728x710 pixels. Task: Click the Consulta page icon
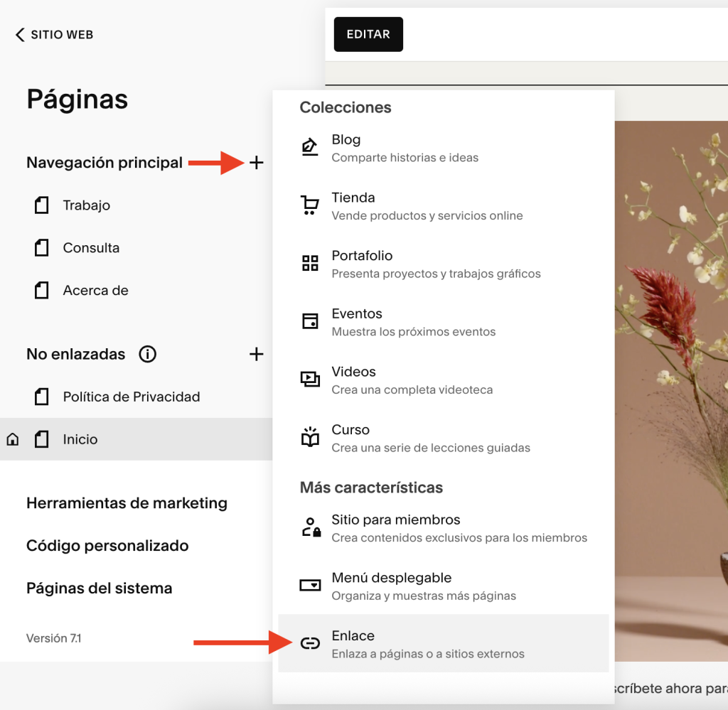pos(42,248)
